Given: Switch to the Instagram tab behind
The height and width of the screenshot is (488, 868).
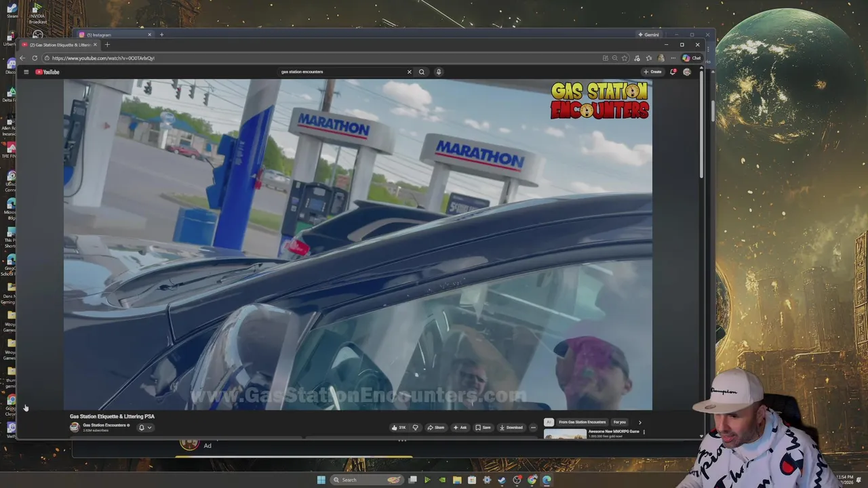Looking at the screenshot, I should 112,35.
